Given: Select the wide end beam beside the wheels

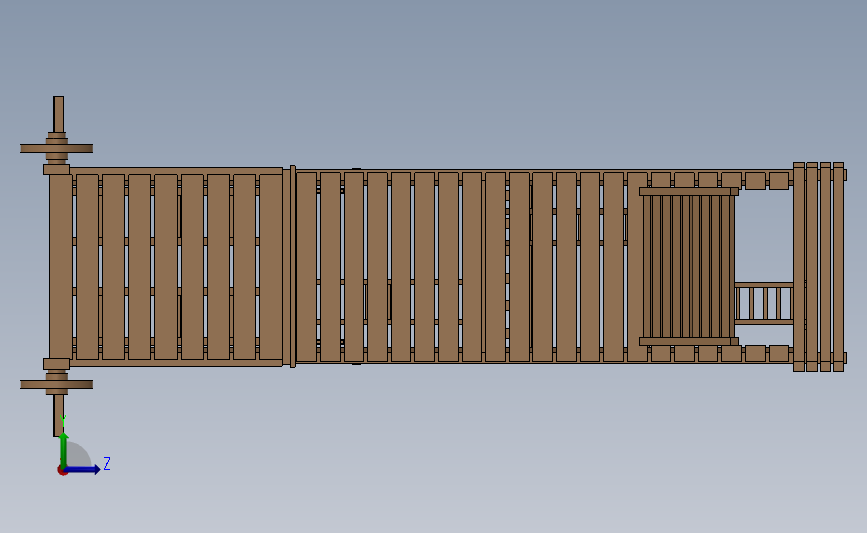Looking at the screenshot, I should [x=60, y=266].
